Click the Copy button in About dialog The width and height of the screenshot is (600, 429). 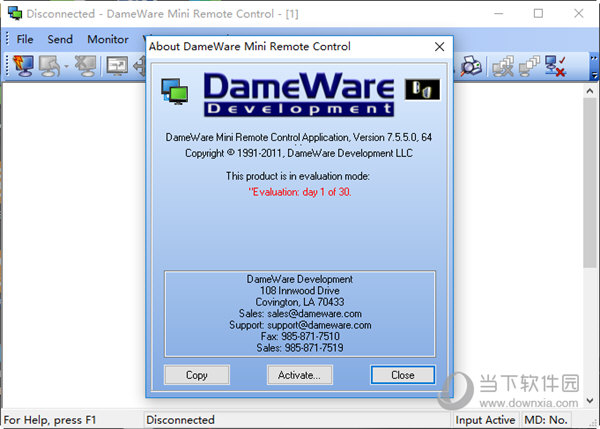[x=197, y=375]
